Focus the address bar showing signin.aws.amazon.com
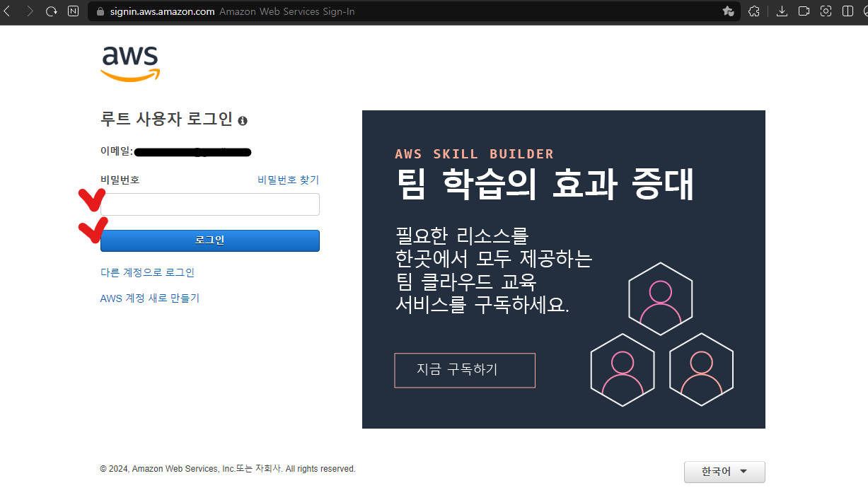This screenshot has height=488, width=868. [414, 11]
